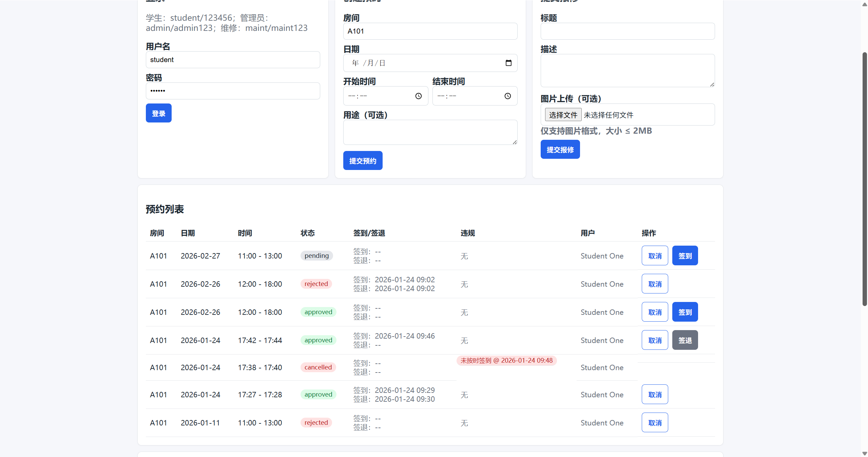868x457 pixels.
Task: Click the 密码 password field
Action: [233, 91]
